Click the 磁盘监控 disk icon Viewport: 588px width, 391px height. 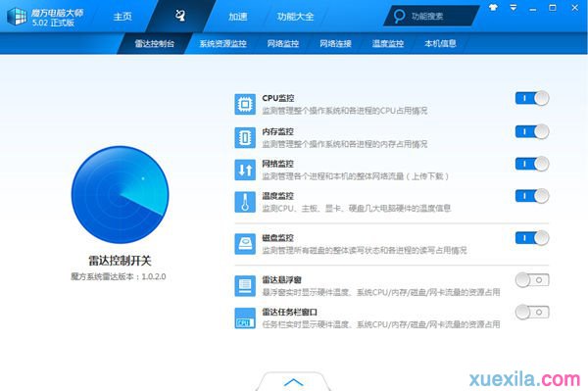[245, 244]
